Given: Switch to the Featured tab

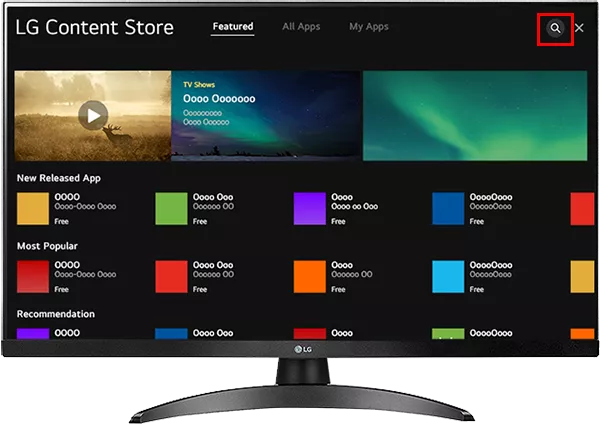Looking at the screenshot, I should (233, 26).
